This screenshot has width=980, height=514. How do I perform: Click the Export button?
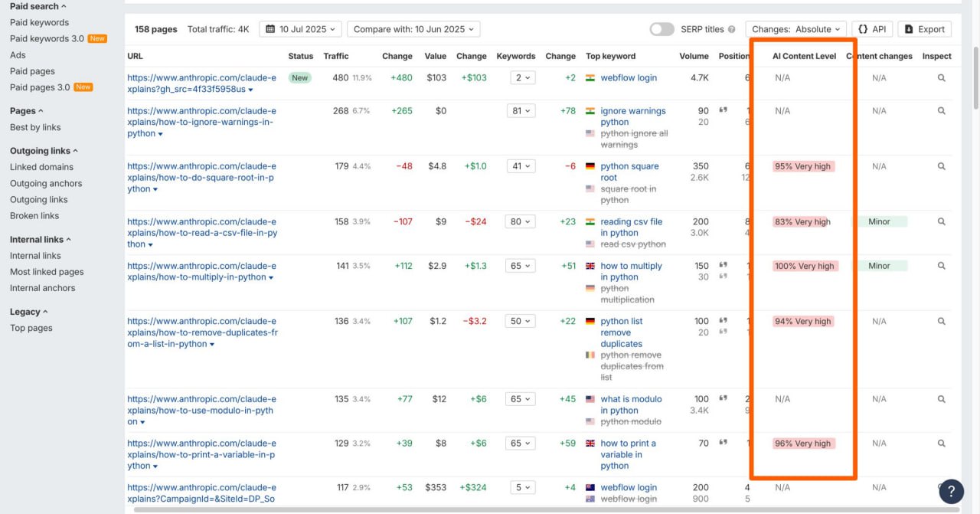point(924,29)
